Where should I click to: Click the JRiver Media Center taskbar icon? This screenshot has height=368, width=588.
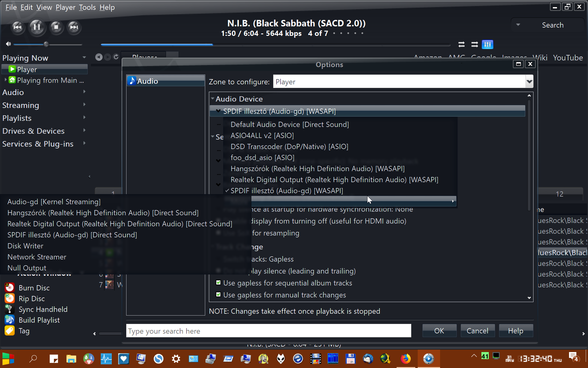tap(428, 358)
